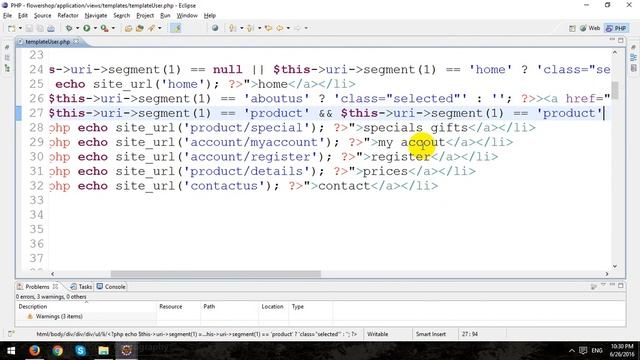Open the Help menu
This screenshot has height=360, width=640.
coord(210,16)
